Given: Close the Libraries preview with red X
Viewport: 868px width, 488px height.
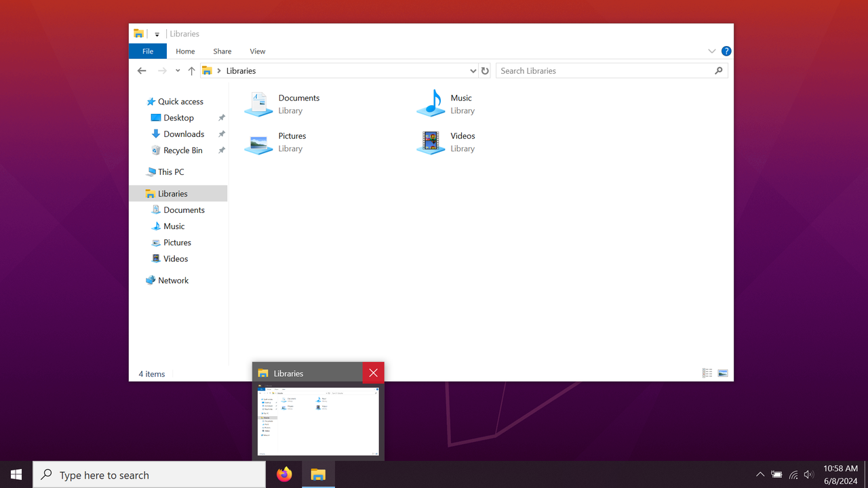Looking at the screenshot, I should click(x=374, y=373).
